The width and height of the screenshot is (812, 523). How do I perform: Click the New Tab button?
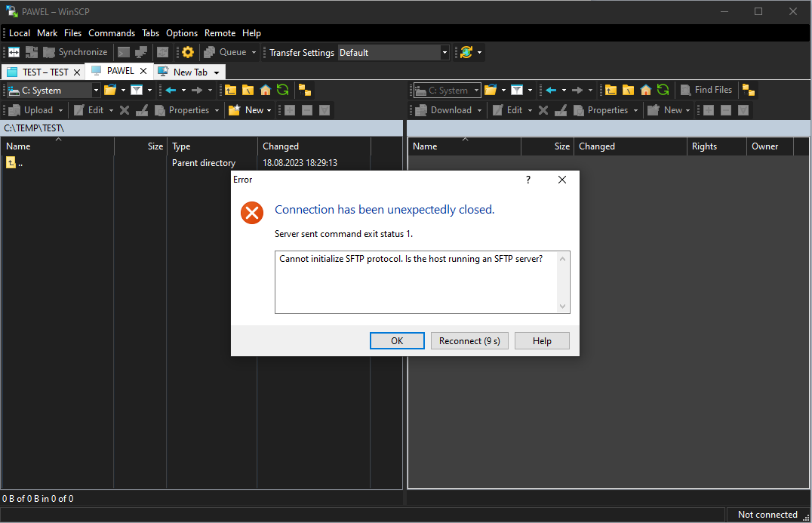[183, 72]
